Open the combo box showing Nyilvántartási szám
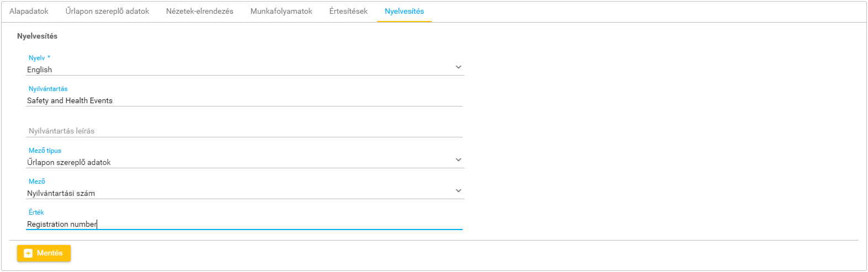 click(237, 193)
